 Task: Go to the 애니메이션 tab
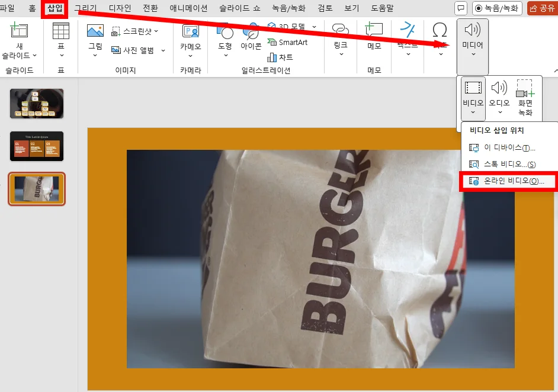(x=188, y=8)
